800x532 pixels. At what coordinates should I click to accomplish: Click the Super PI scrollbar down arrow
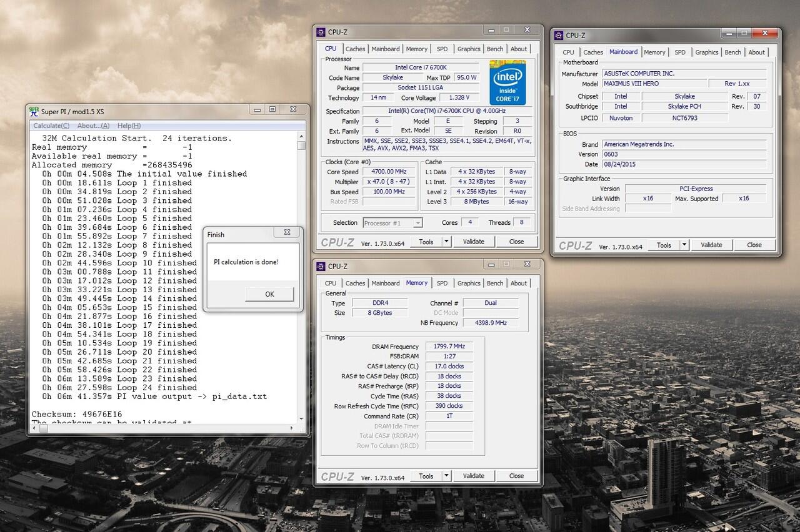click(301, 419)
